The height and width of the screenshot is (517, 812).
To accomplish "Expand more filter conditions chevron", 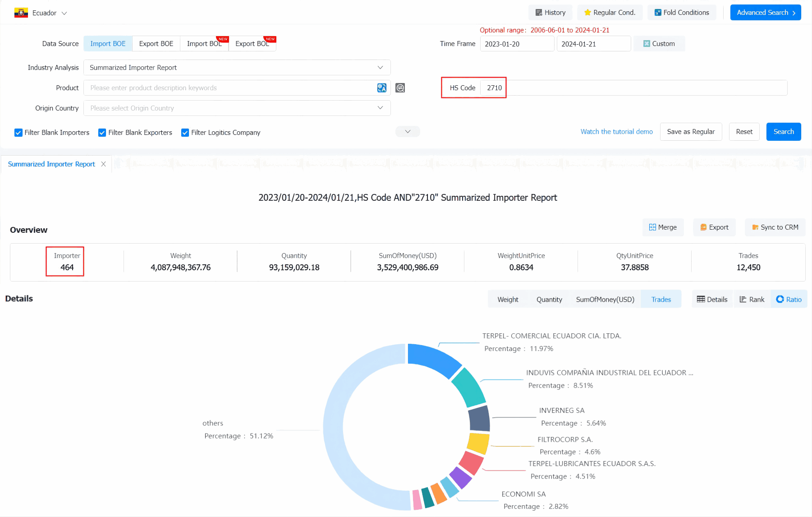I will [x=408, y=132].
